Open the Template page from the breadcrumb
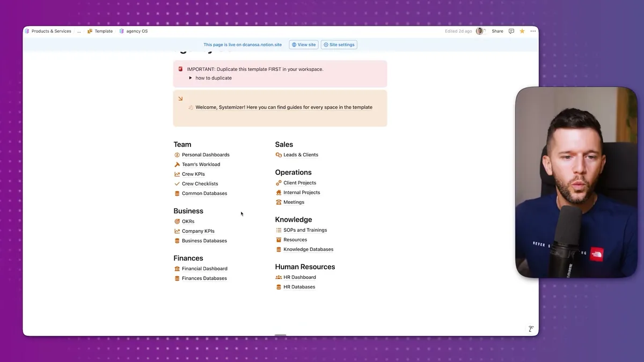 click(x=103, y=31)
